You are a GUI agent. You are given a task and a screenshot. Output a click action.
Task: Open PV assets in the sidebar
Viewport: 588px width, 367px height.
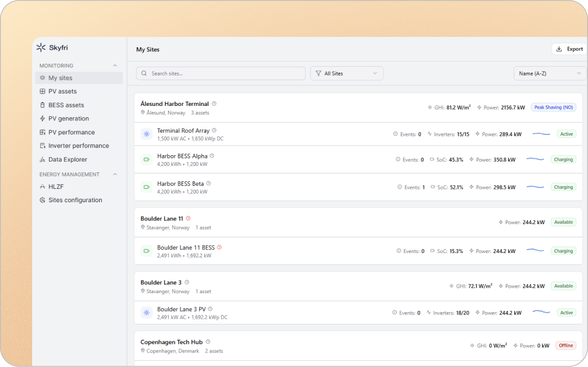[x=62, y=91]
